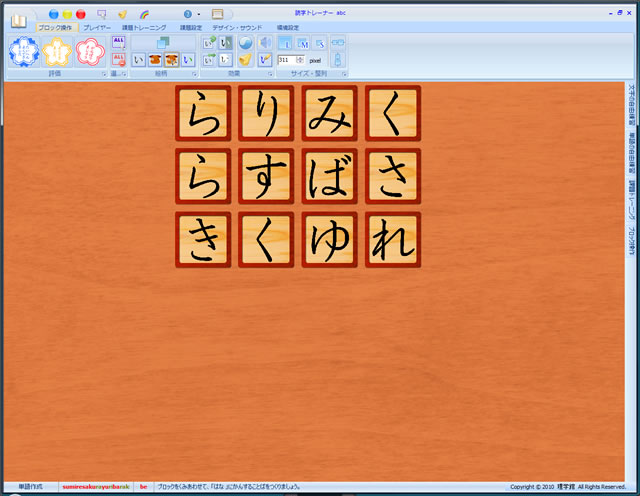Expand the 絵柄 group dialog launcher
Image resolution: width=640 pixels, height=496 pixels.
pyautogui.click(x=194, y=74)
